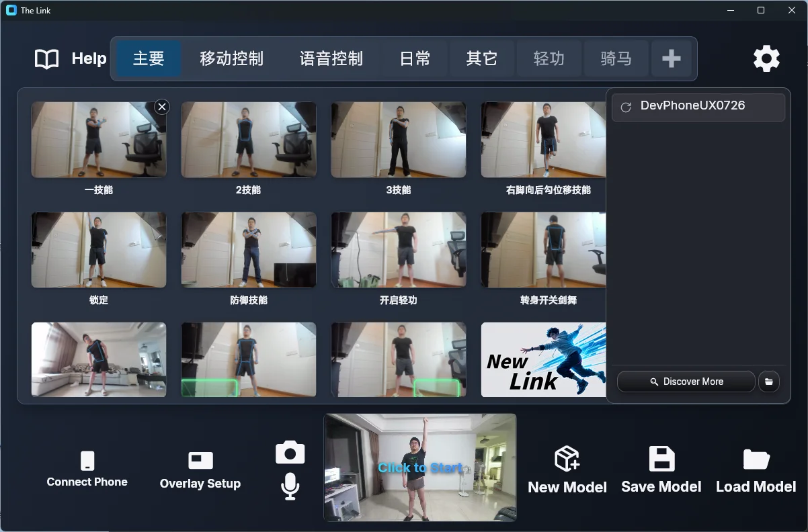Open the New Link thumbnail

pos(543,359)
